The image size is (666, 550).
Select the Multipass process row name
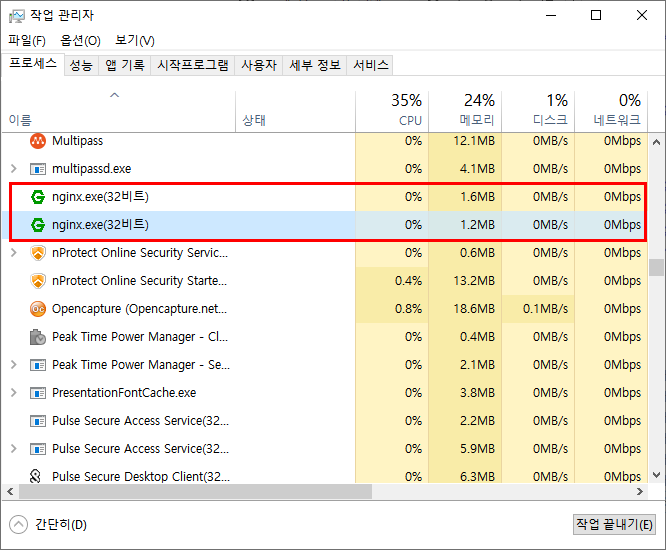(77, 141)
